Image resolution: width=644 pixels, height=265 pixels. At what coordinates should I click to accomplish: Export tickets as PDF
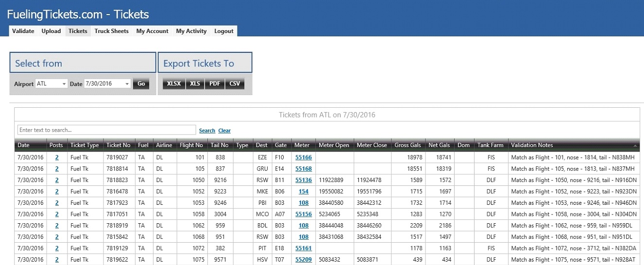[x=215, y=83]
